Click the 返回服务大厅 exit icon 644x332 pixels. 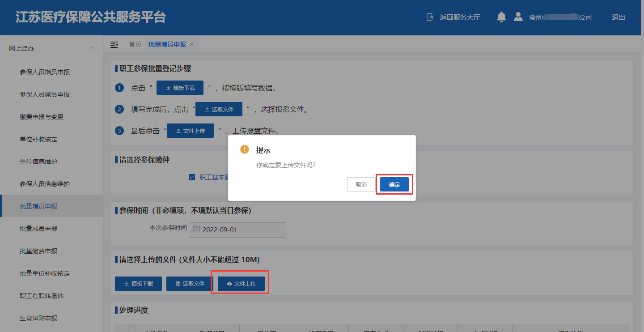(430, 17)
